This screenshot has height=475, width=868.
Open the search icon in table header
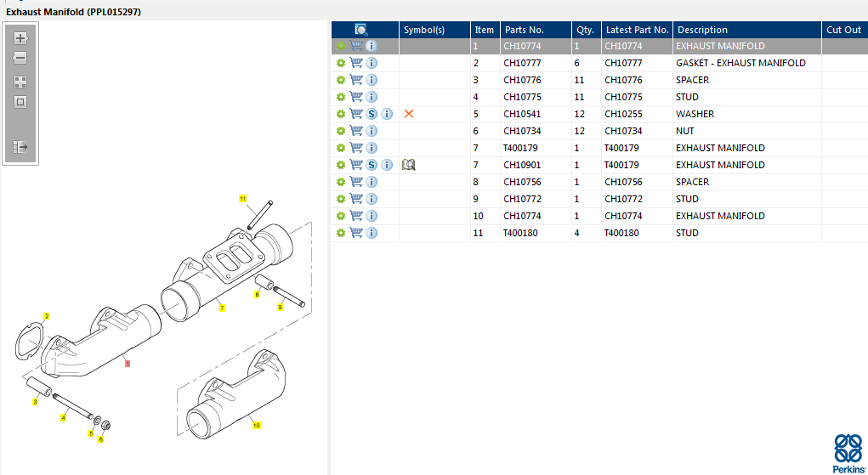pyautogui.click(x=361, y=30)
